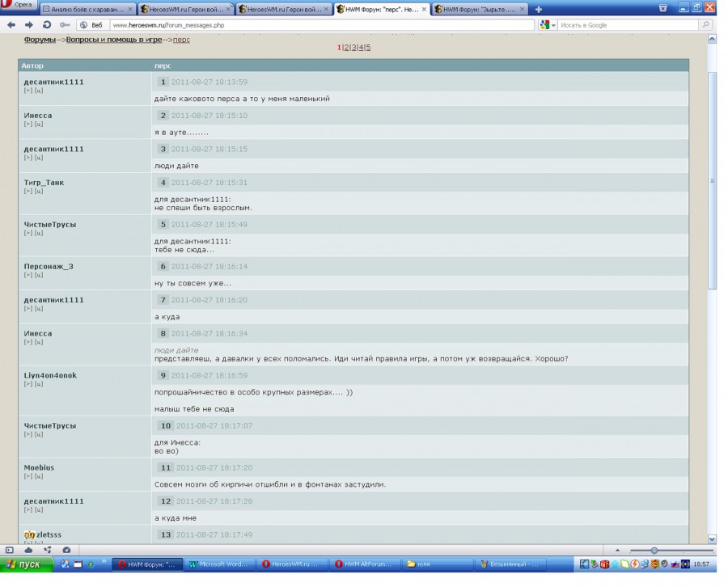
Task: Open 'Вопросы и помощь в игре' breadcrumb link
Action: [x=113, y=39]
